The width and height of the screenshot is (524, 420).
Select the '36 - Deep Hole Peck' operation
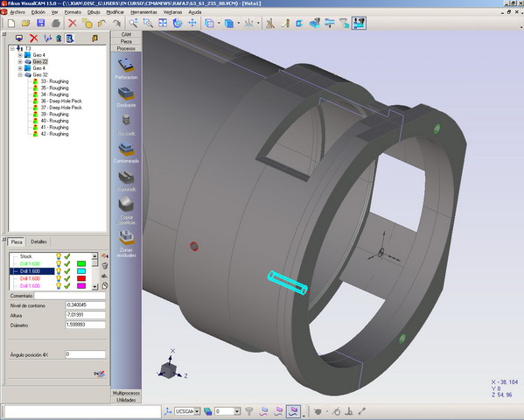point(61,101)
